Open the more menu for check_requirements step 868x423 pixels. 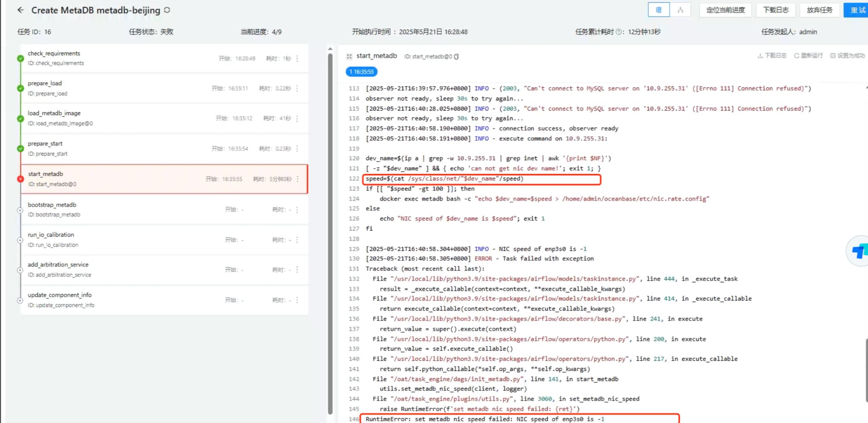(297, 59)
